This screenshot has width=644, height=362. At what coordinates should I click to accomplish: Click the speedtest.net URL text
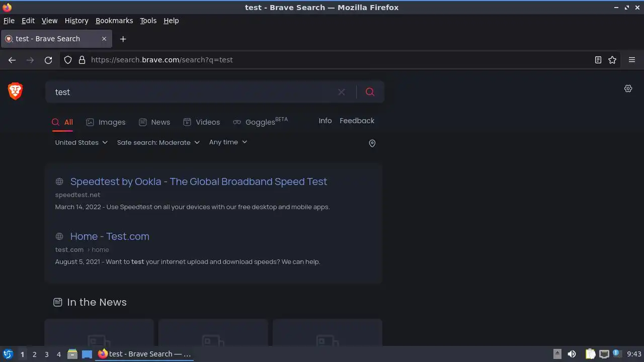(77, 195)
